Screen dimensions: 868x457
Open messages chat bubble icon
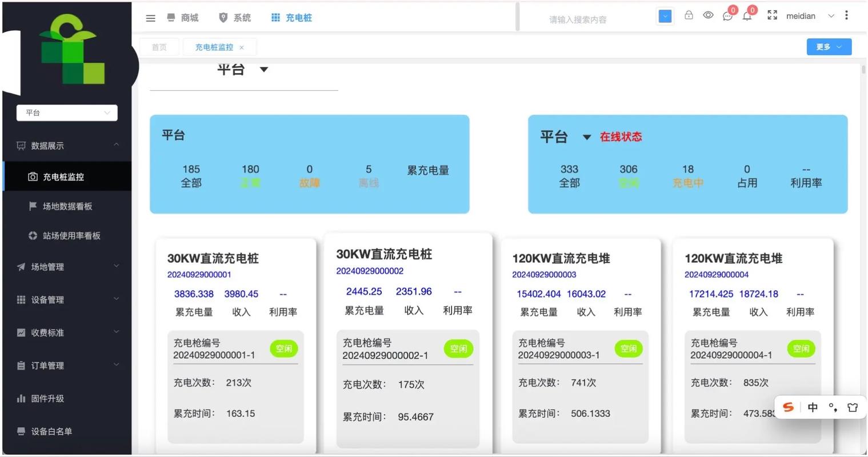click(727, 16)
